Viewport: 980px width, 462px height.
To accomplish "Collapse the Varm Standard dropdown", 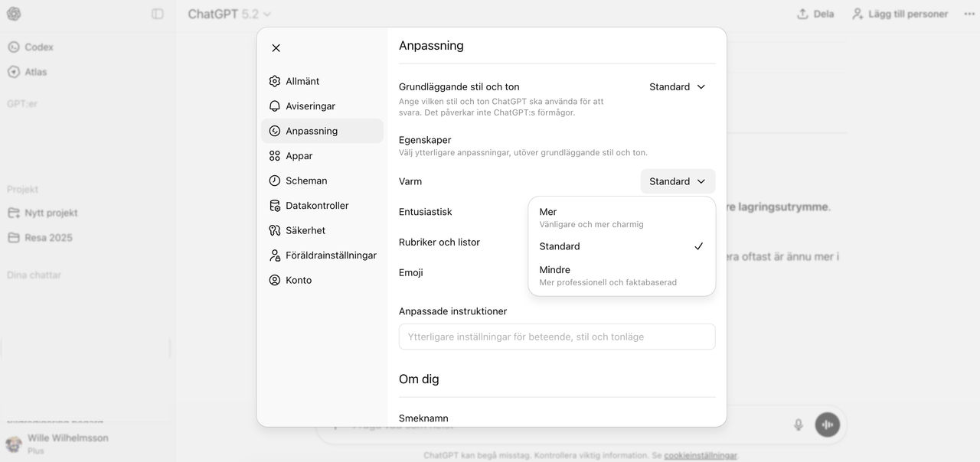I will 678,181.
